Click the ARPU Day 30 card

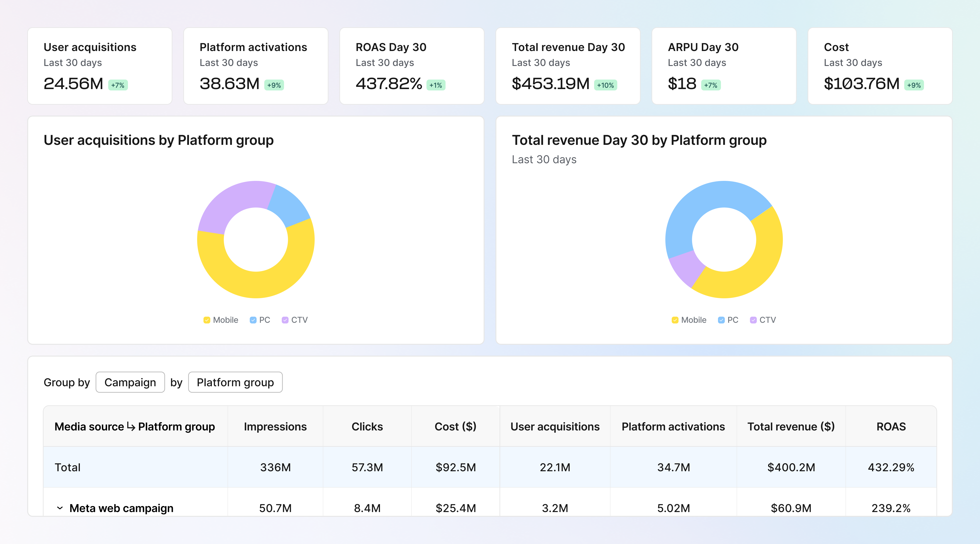coord(723,66)
